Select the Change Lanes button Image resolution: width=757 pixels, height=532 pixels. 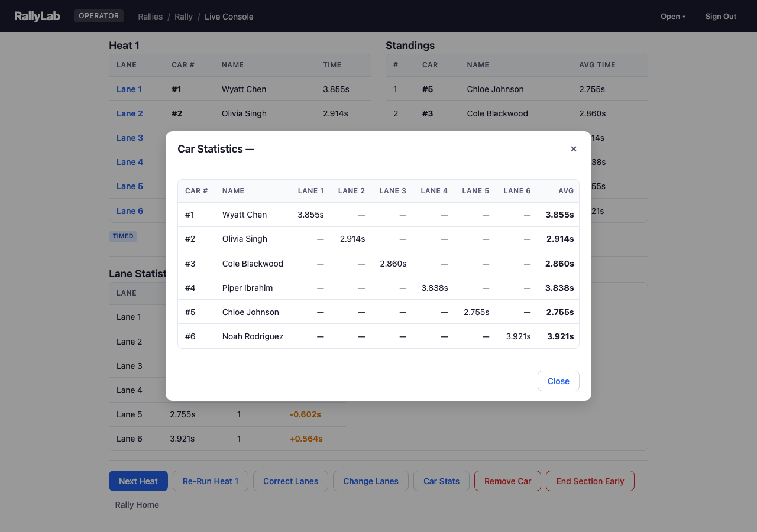371,481
